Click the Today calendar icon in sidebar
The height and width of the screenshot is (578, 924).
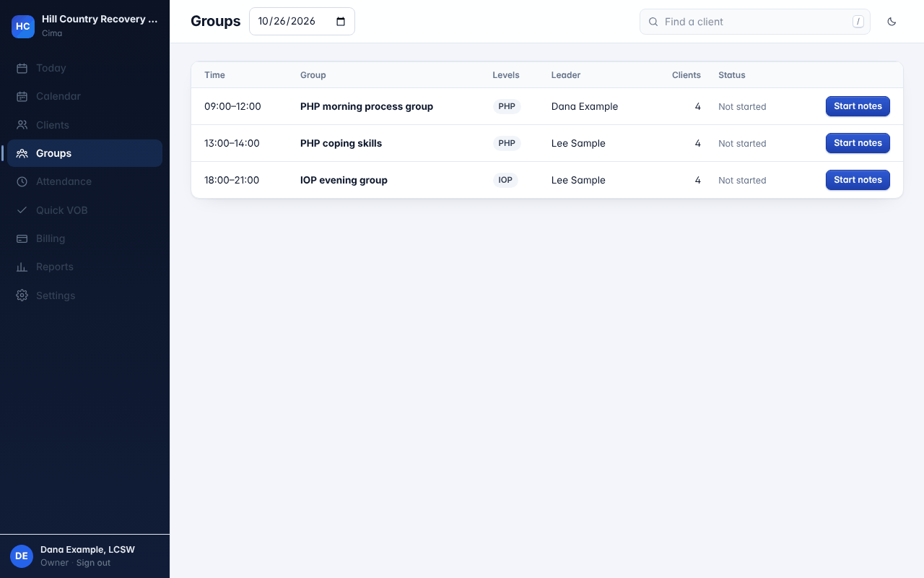(x=22, y=68)
